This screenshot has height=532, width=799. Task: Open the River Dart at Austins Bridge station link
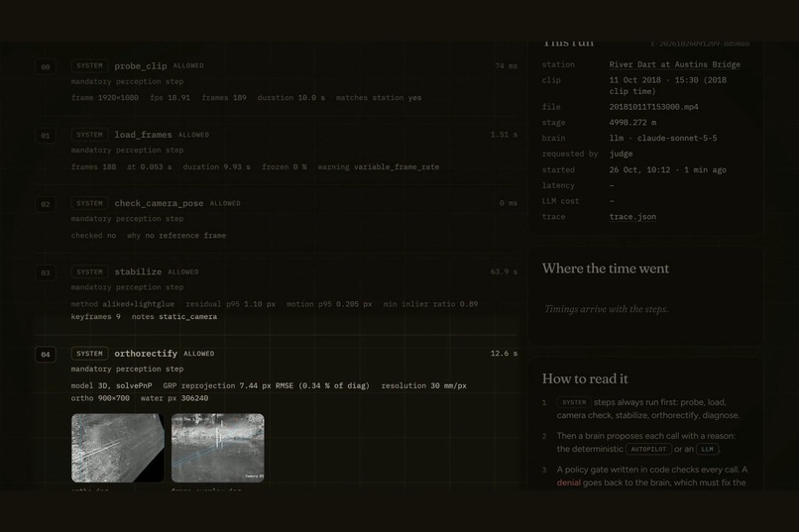pyautogui.click(x=675, y=64)
